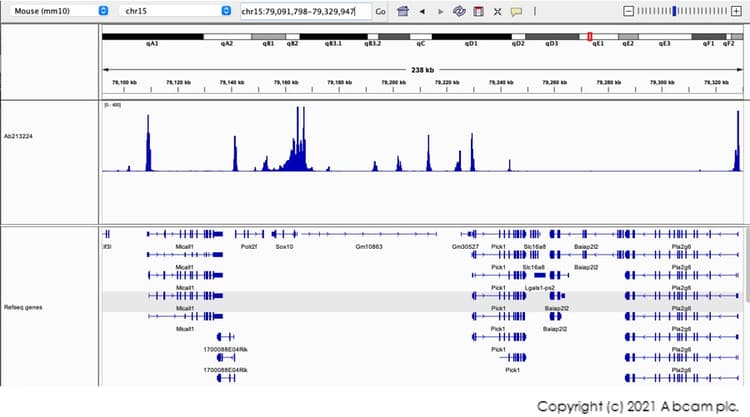Click the popup behavior speech bubble icon
750x417 pixels.
(x=516, y=11)
